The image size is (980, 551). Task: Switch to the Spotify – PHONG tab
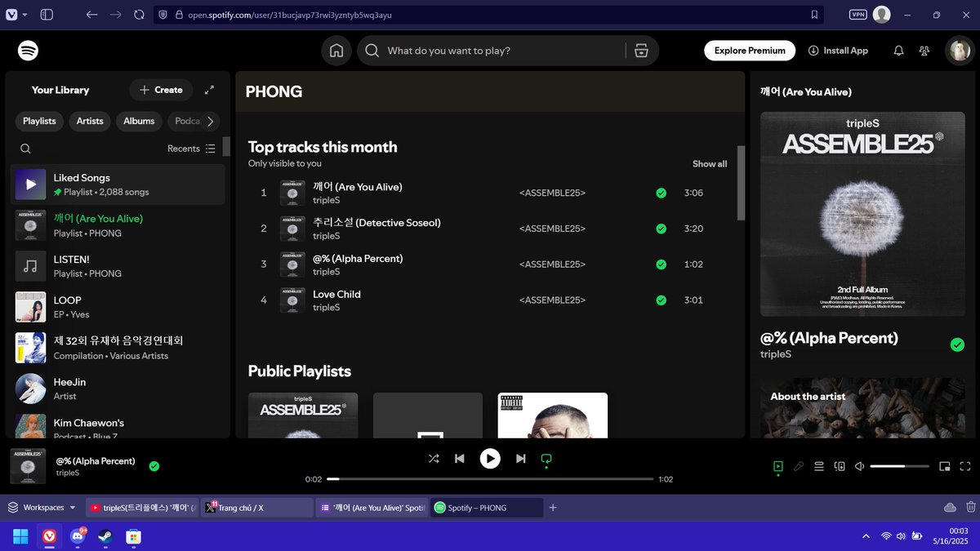[x=487, y=508]
